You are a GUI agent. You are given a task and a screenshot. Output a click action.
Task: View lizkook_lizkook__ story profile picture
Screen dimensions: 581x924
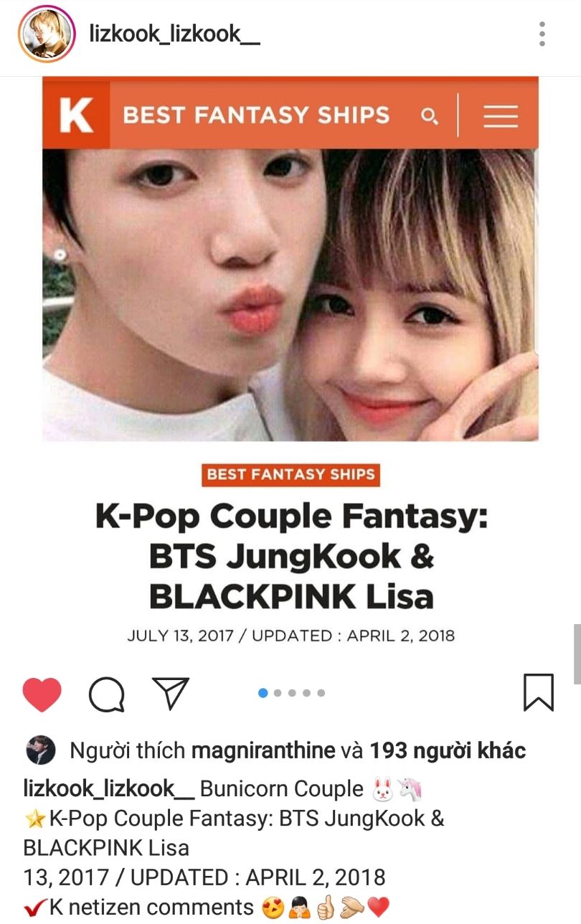tap(47, 34)
